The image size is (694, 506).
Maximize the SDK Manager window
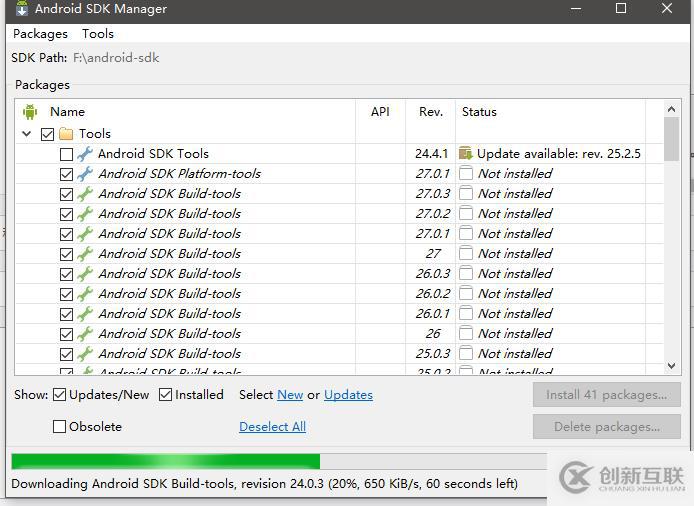(x=621, y=8)
